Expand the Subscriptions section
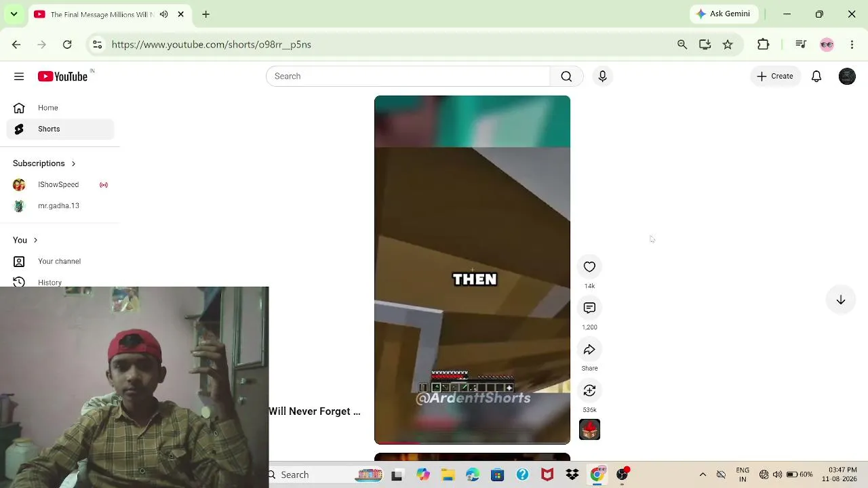This screenshot has width=868, height=488. (x=44, y=163)
